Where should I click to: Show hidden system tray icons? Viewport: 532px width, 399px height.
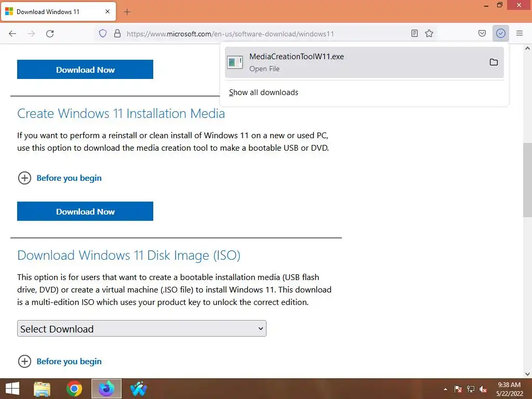(x=445, y=389)
